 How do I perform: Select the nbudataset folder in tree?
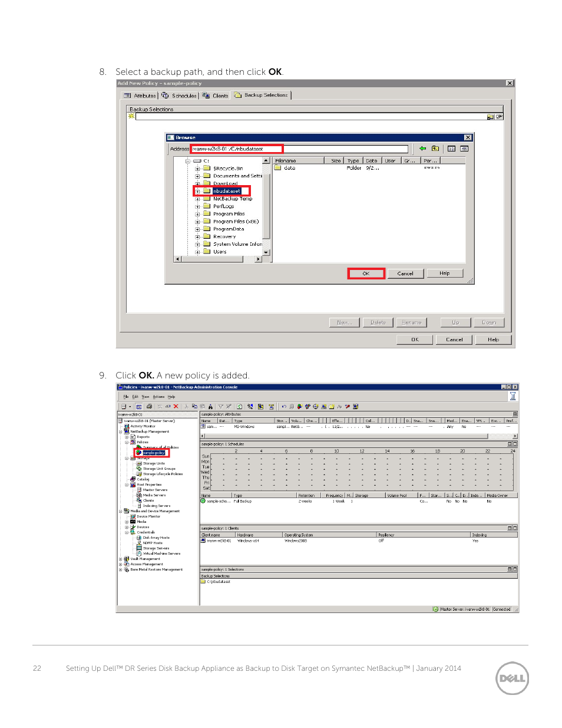[227, 191]
